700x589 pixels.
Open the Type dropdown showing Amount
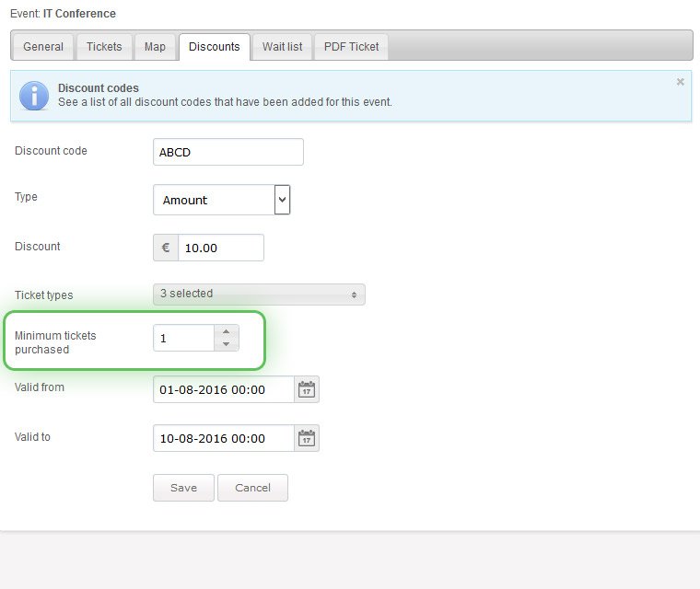[x=221, y=200]
